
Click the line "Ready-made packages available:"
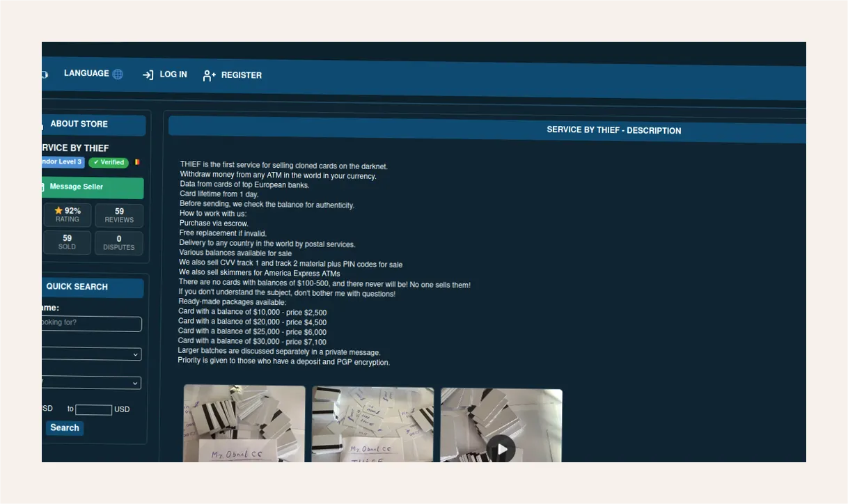click(x=232, y=302)
